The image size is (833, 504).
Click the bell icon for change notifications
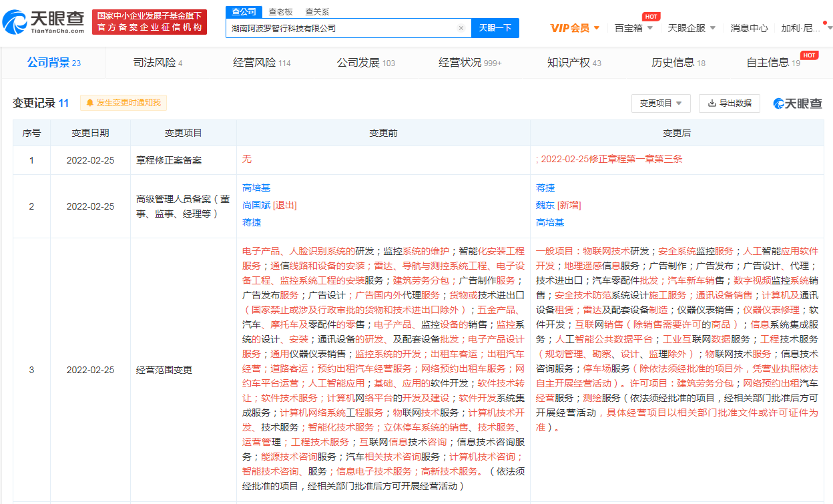89,103
